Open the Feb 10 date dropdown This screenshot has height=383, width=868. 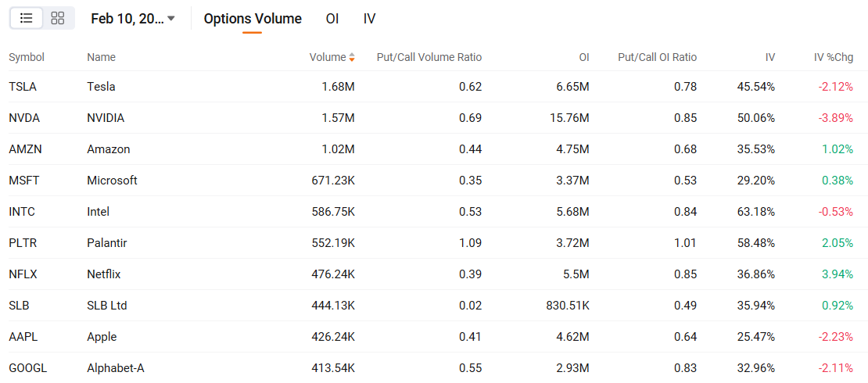pyautogui.click(x=133, y=18)
